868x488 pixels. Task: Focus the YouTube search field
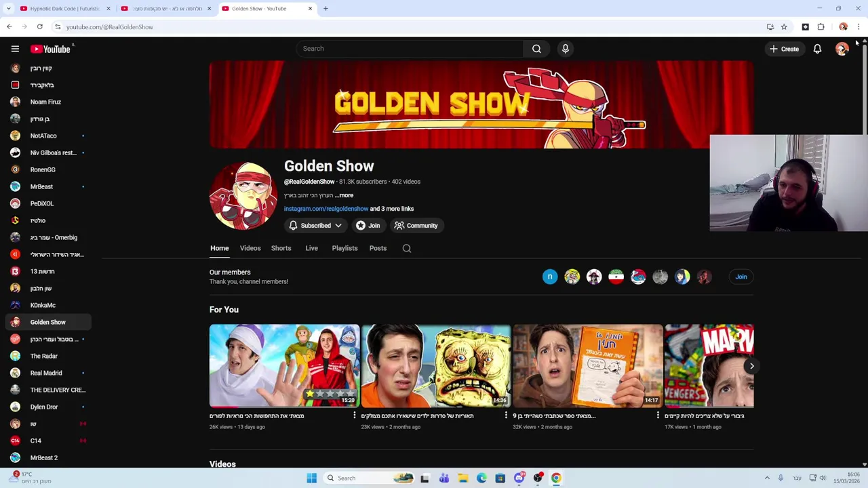click(x=410, y=49)
